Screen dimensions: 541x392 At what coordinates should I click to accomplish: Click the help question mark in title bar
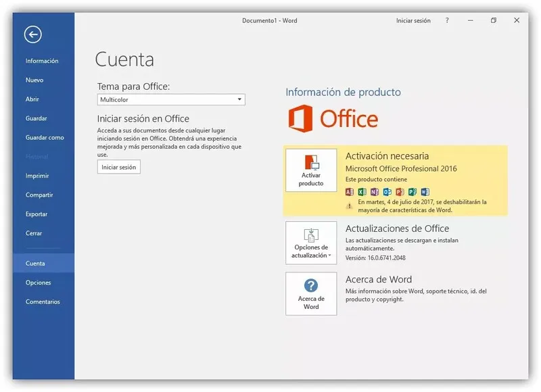coord(447,20)
